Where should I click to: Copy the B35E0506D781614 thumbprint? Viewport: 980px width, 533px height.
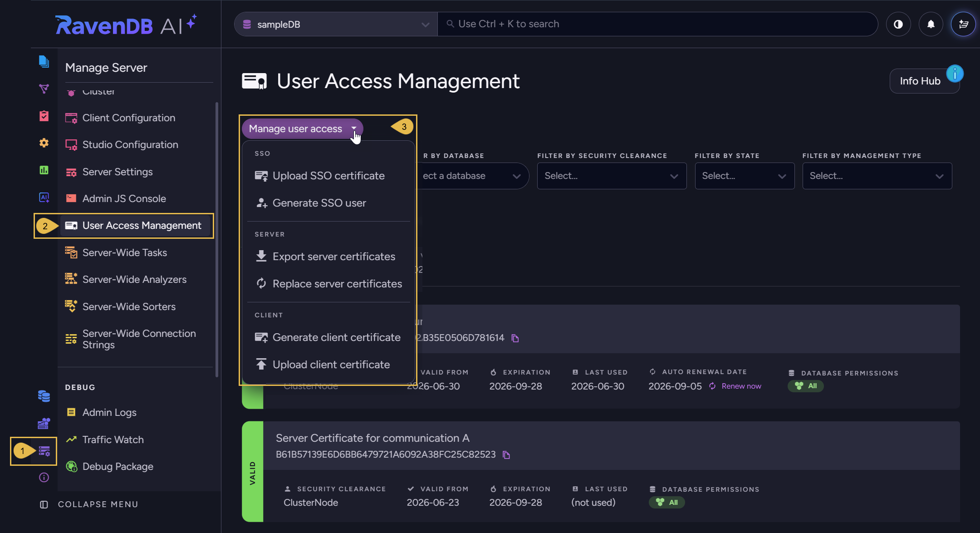coord(515,338)
